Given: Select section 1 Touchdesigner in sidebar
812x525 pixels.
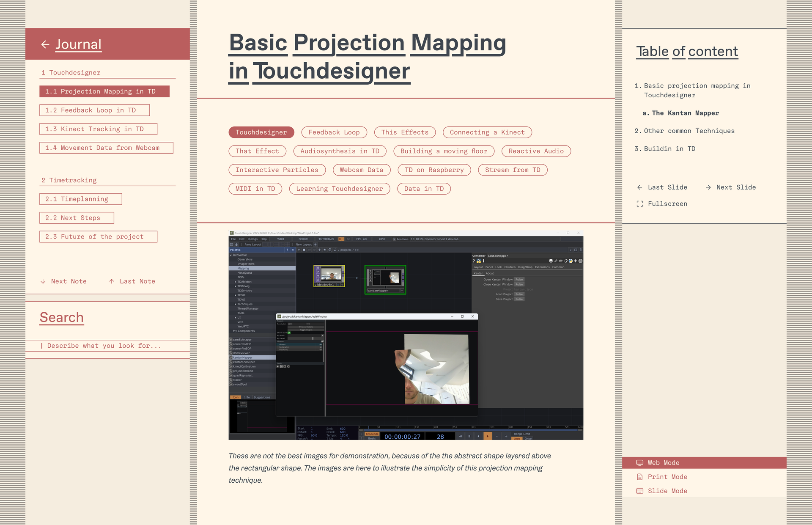Looking at the screenshot, I should 107,73.
